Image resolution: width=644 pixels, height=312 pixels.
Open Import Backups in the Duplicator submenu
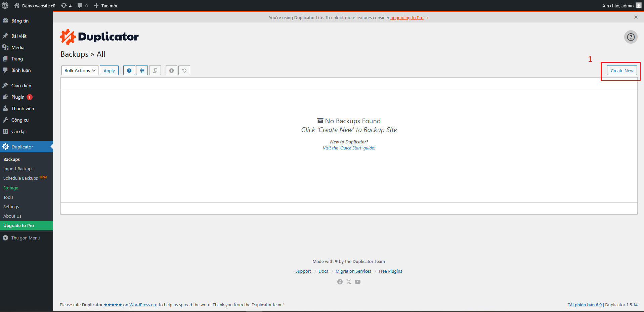[x=18, y=169]
